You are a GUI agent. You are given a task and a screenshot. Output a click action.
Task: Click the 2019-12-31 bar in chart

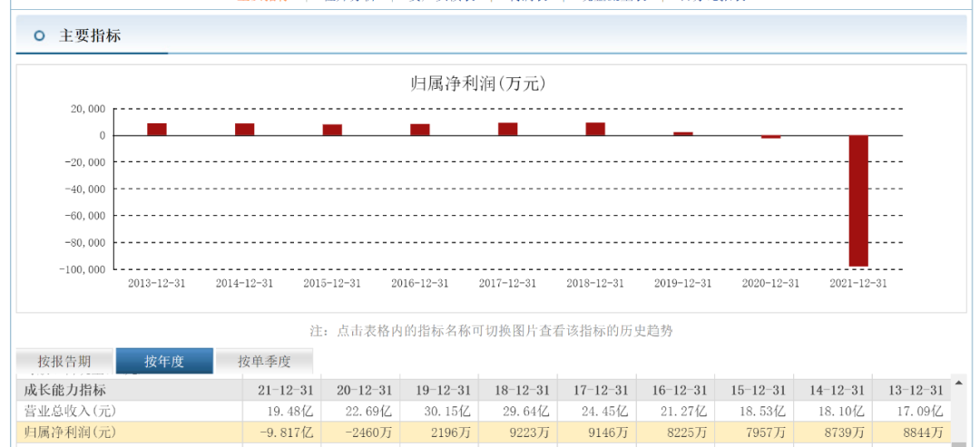coord(683,133)
